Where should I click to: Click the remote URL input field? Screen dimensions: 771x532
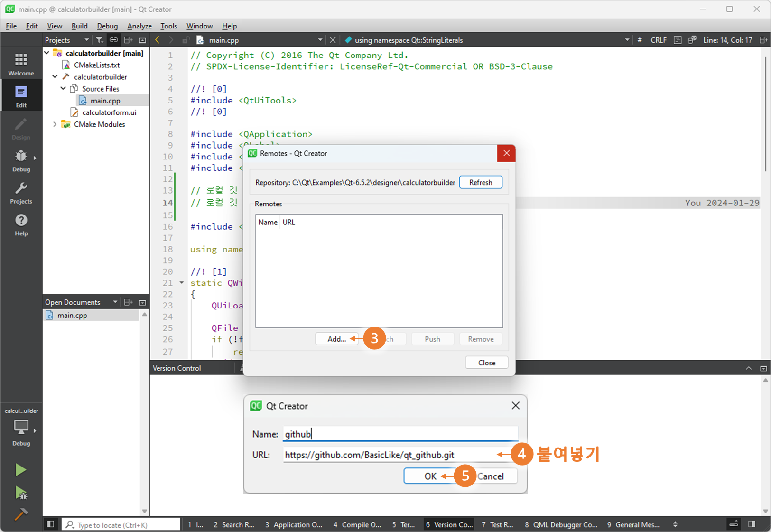coord(400,455)
